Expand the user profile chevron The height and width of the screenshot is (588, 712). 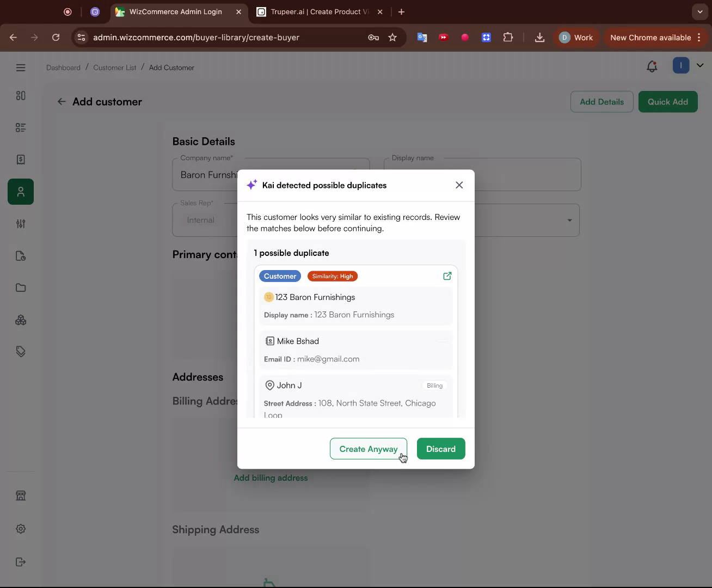tap(700, 65)
